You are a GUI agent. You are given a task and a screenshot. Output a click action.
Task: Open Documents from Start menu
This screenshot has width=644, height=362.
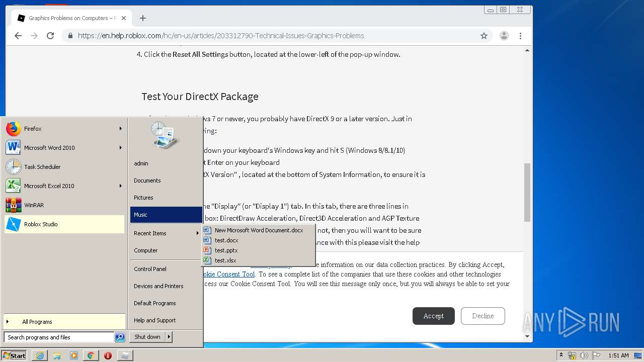[166, 180]
